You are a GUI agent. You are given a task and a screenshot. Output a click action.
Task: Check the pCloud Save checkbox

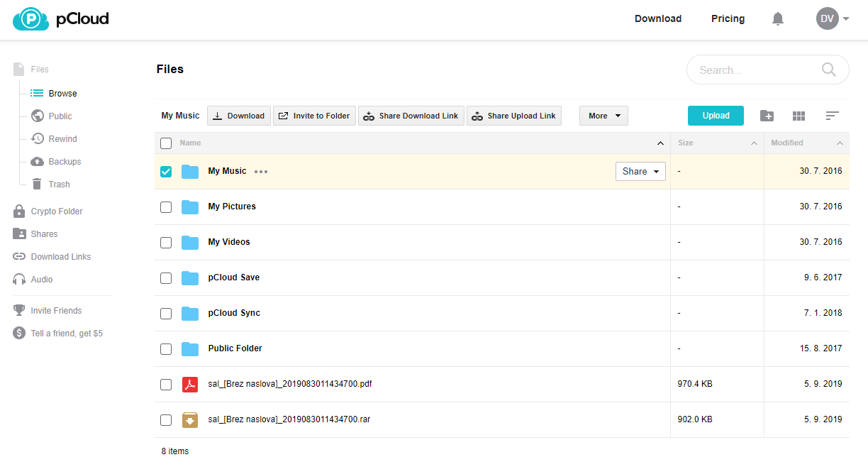(166, 278)
